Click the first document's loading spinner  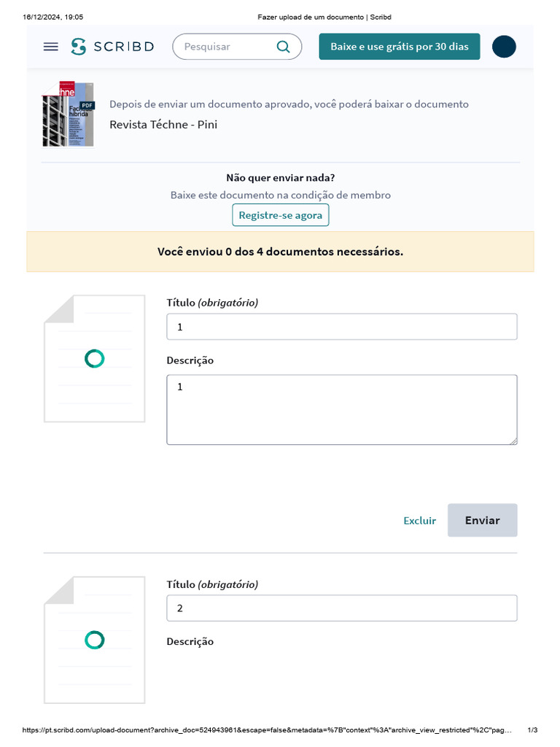click(95, 358)
